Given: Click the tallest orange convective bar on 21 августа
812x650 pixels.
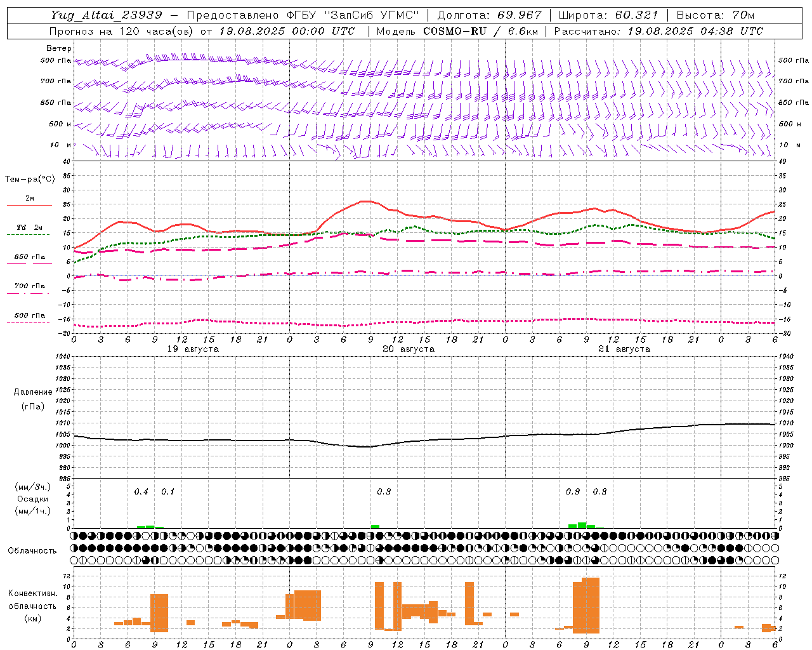Looking at the screenshot, I should point(591,605).
